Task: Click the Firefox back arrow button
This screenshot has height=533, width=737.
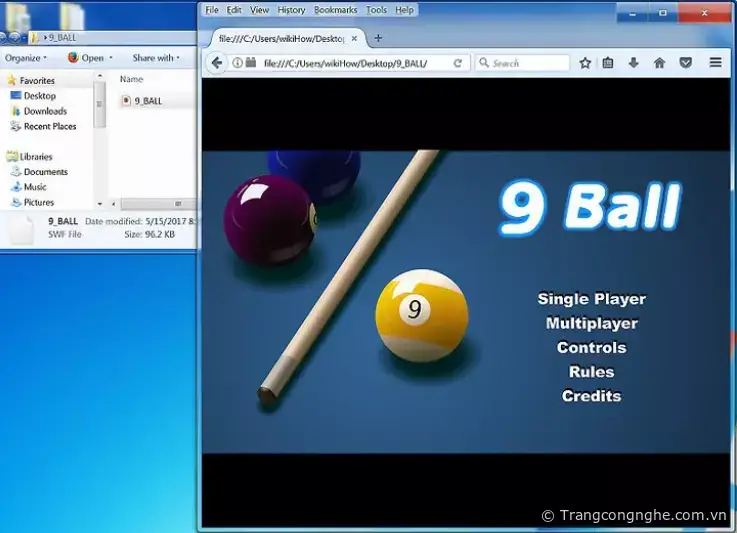Action: pos(217,63)
